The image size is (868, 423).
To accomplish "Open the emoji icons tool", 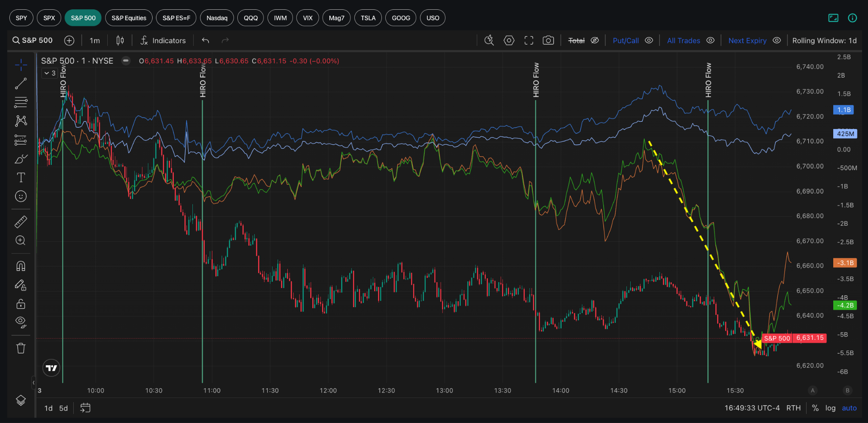I will (x=21, y=196).
